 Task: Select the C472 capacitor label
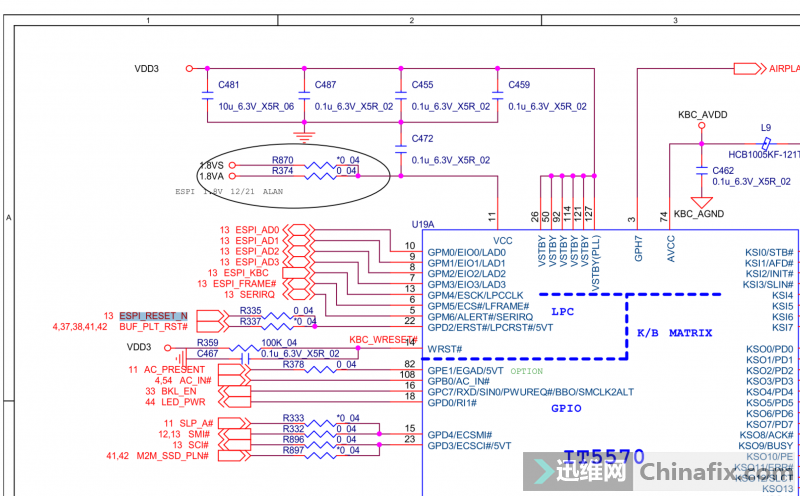pos(422,138)
